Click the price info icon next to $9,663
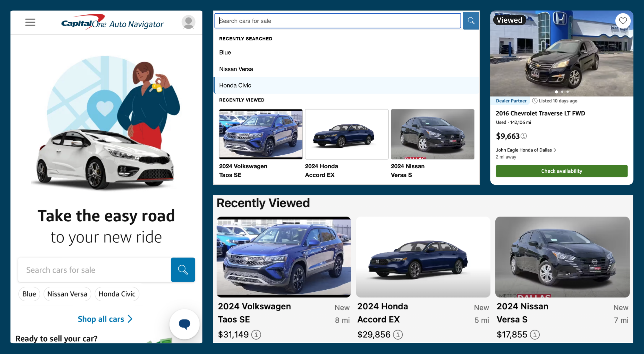This screenshot has height=354, width=644. click(x=524, y=136)
